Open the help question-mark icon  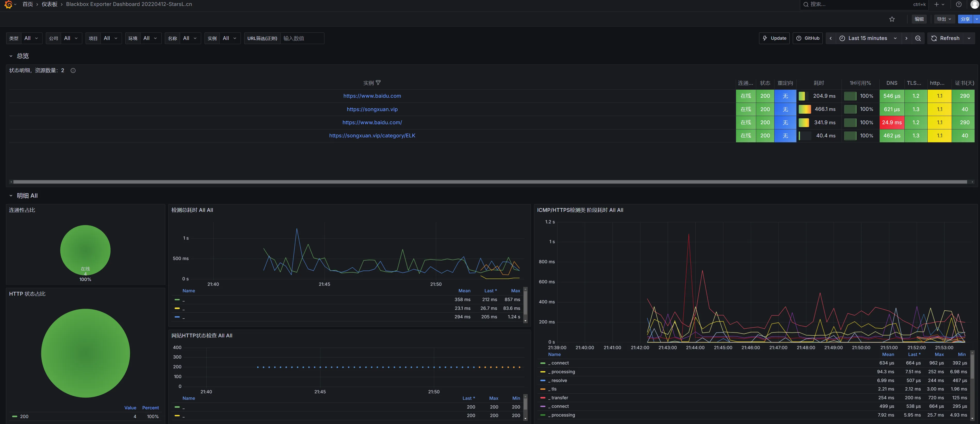959,4
